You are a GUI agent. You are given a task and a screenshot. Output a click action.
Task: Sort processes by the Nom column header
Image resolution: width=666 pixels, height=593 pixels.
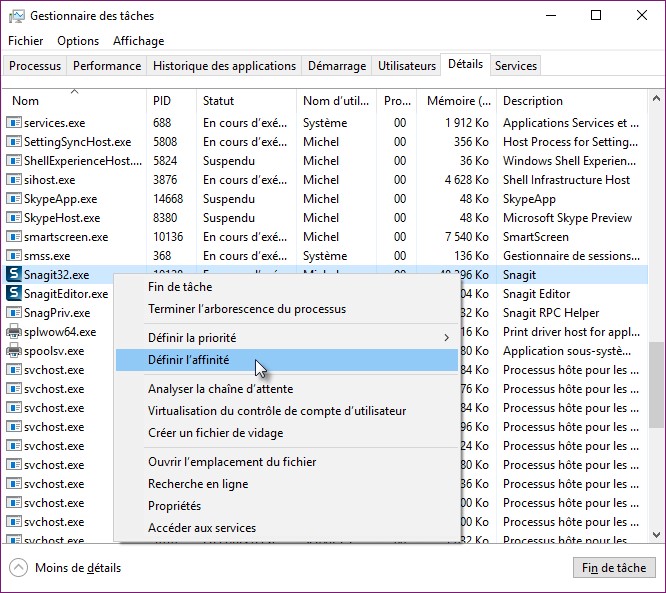pos(26,101)
